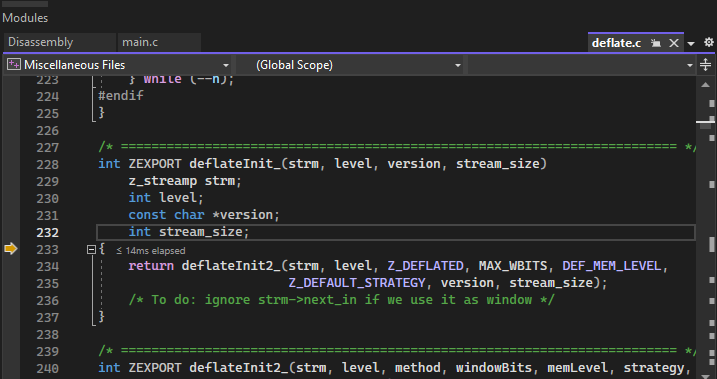Click the To do comment on line 236
The image size is (717, 379).
[342, 300]
